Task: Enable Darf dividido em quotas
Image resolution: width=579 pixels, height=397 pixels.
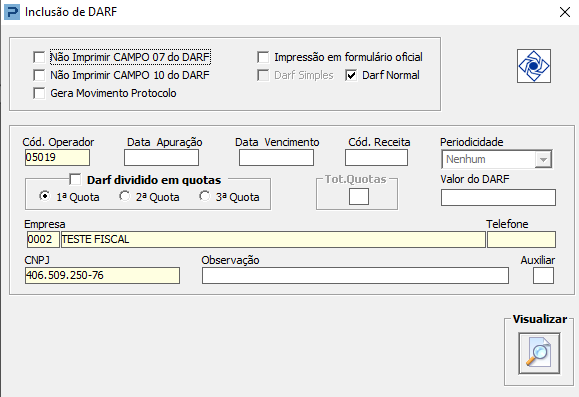Action: click(75, 179)
